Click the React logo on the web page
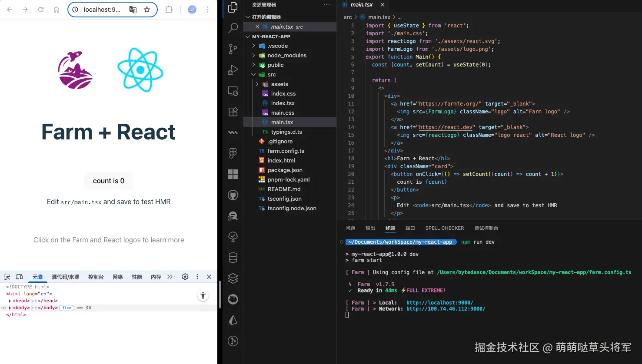Screen dimensions: 642x364 coord(140,70)
